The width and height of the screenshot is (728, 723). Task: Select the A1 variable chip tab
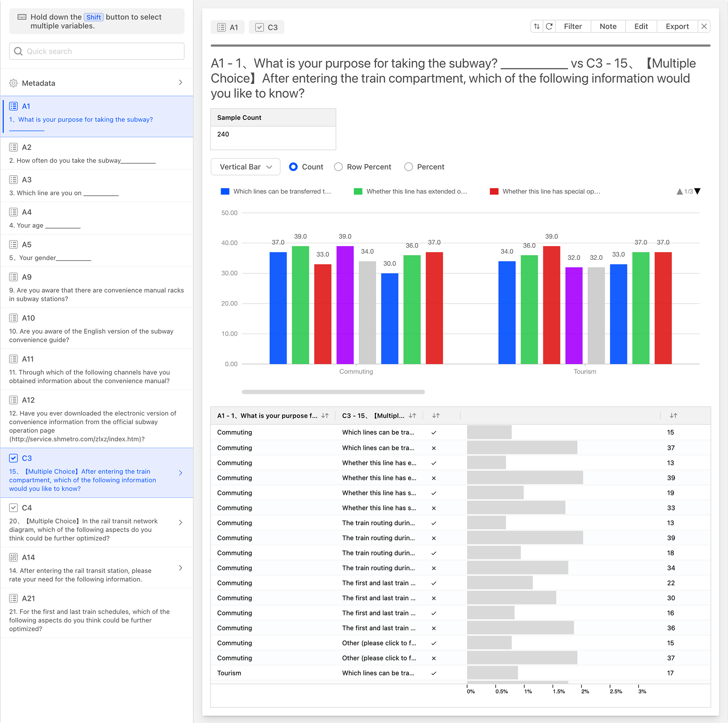[x=228, y=27]
